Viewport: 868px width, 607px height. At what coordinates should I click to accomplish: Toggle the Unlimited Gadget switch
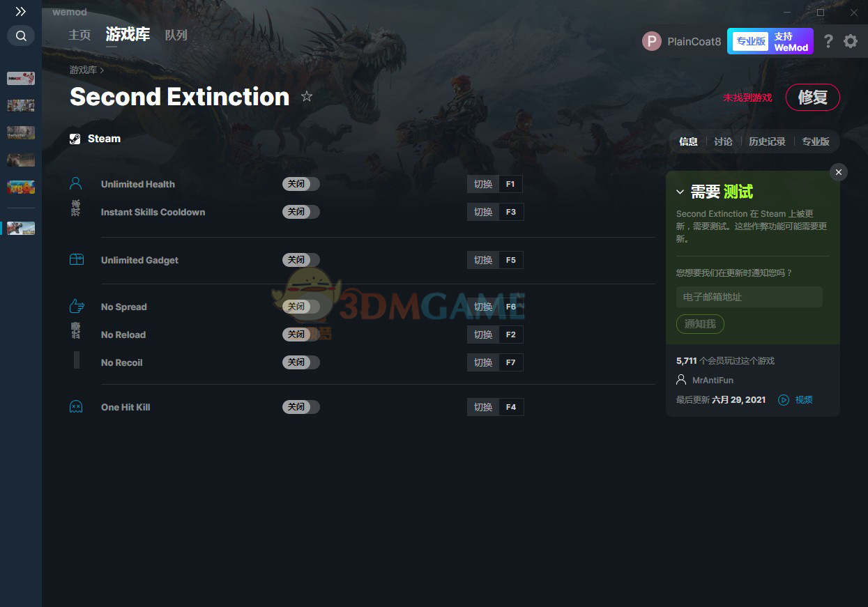(x=301, y=260)
